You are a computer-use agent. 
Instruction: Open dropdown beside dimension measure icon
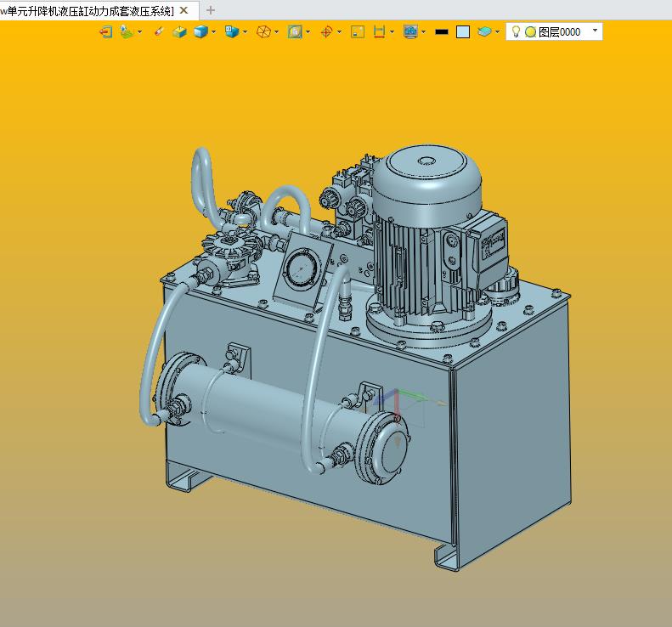coord(392,32)
